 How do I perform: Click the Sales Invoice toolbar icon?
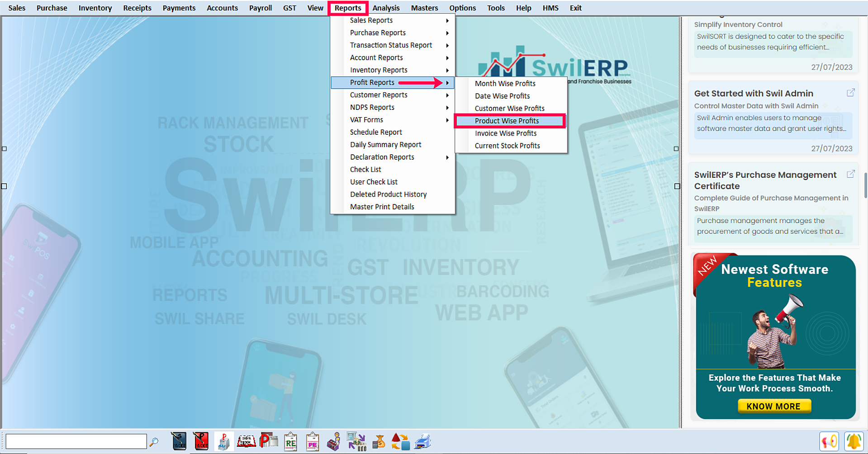(179, 441)
